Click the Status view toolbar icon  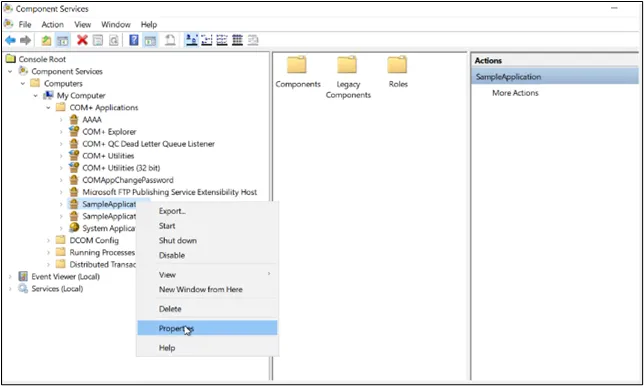tap(253, 40)
